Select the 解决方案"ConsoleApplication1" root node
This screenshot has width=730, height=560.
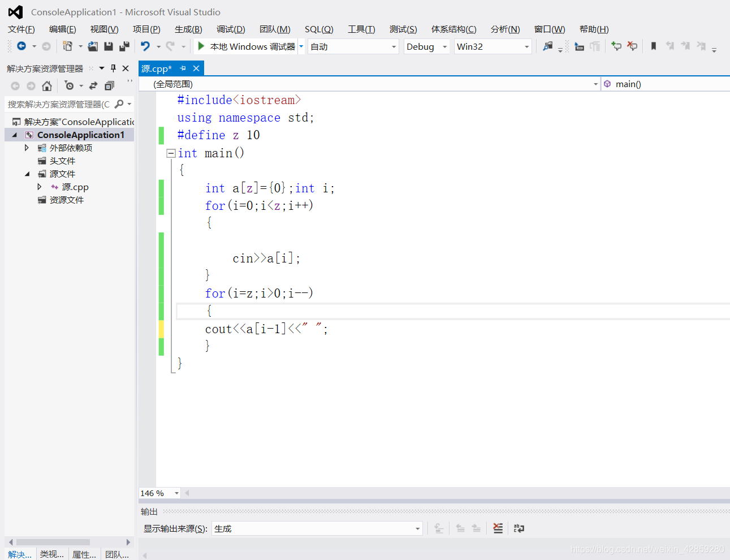pos(72,122)
